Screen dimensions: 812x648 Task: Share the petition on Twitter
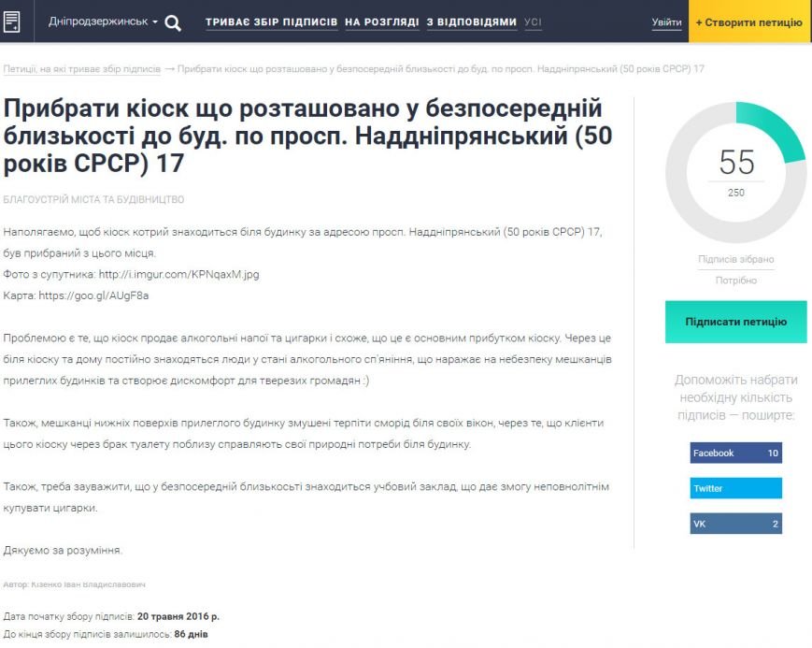[x=736, y=488]
